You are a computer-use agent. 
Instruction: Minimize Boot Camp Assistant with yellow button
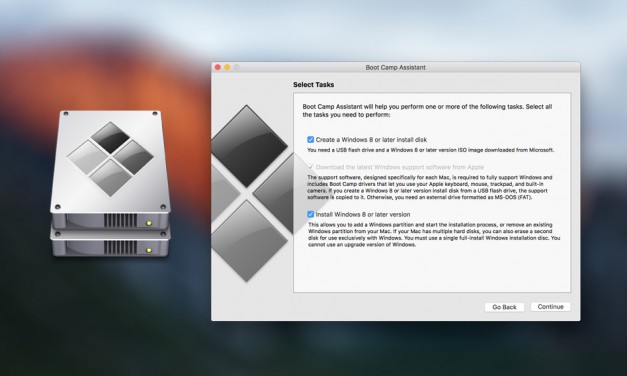[x=227, y=67]
